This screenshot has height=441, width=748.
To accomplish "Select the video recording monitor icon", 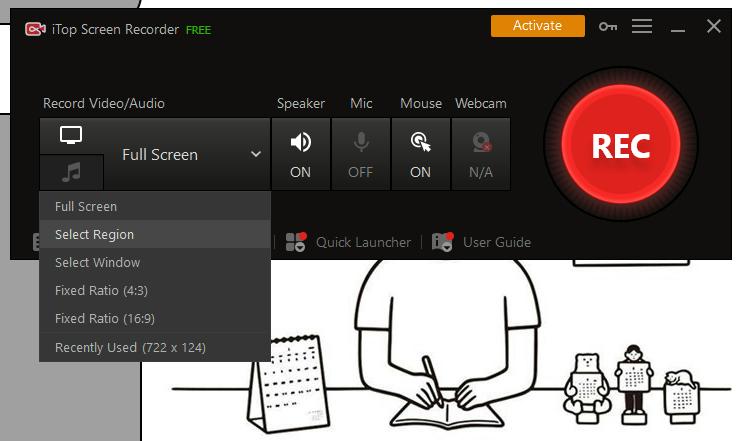I will click(71, 136).
